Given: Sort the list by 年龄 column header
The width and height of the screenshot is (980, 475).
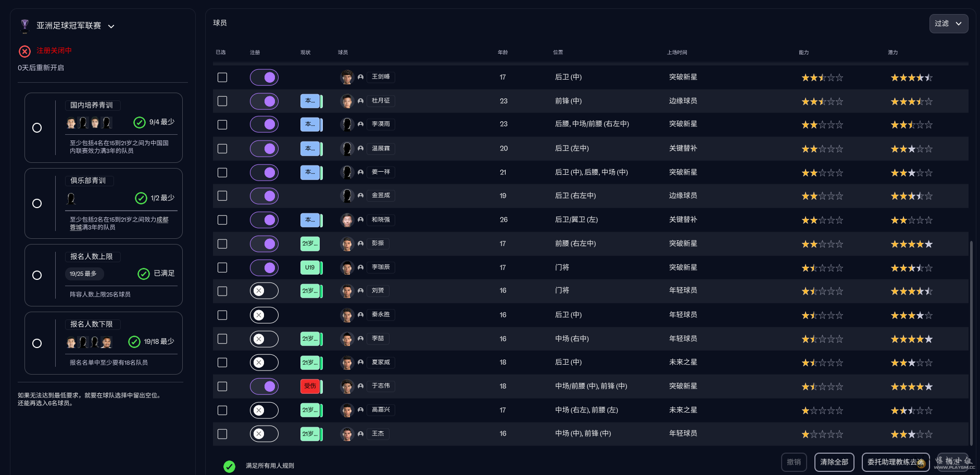Looking at the screenshot, I should pos(502,53).
